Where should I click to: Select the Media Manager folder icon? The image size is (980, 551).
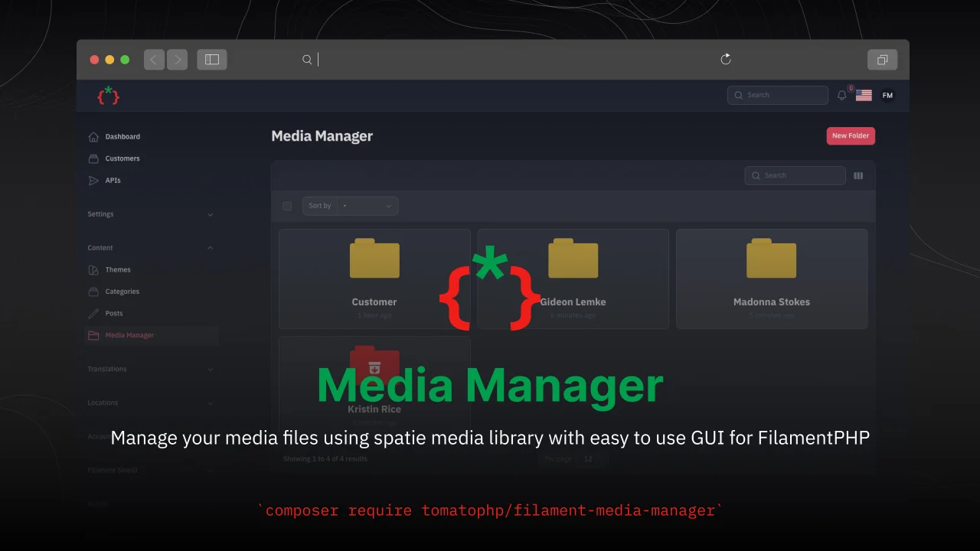pyautogui.click(x=92, y=335)
